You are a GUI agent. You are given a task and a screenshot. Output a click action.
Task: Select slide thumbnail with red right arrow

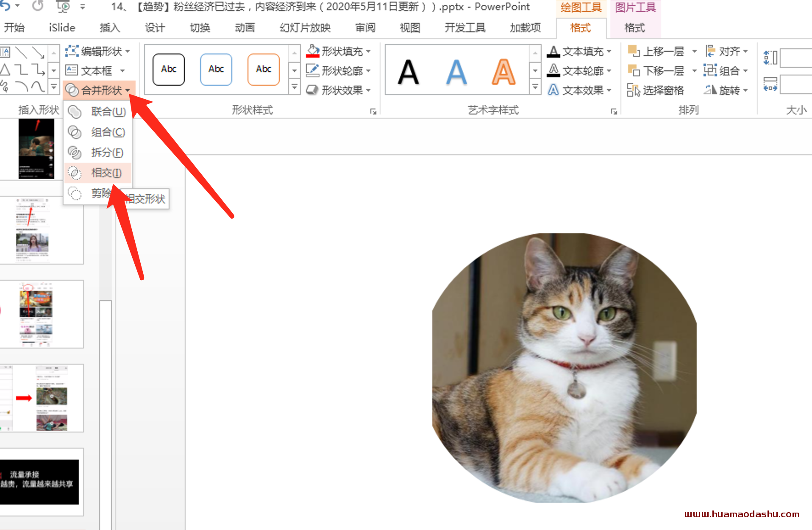[42, 398]
